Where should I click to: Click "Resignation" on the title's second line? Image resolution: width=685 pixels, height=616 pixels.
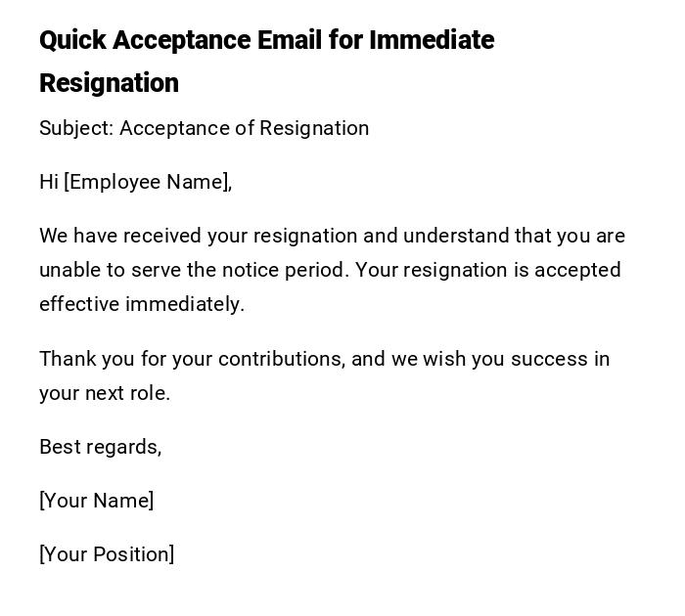(109, 83)
